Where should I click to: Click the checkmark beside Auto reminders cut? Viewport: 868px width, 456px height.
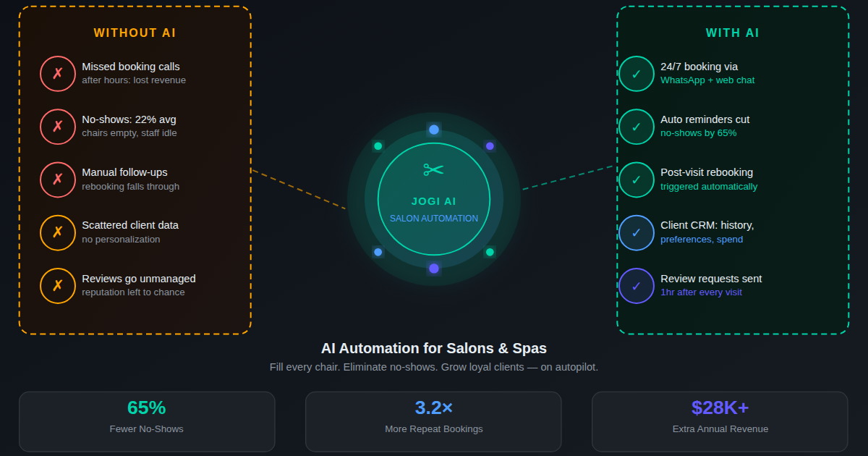tap(637, 127)
